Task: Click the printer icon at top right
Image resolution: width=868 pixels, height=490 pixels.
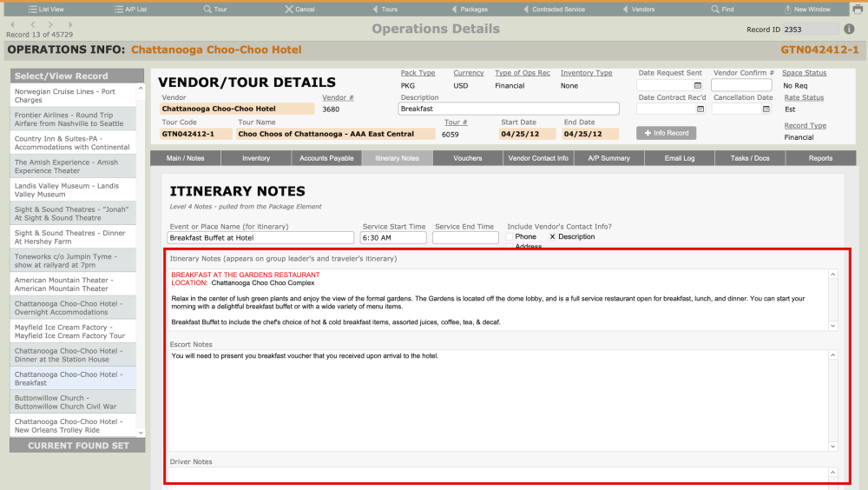Action: click(858, 9)
